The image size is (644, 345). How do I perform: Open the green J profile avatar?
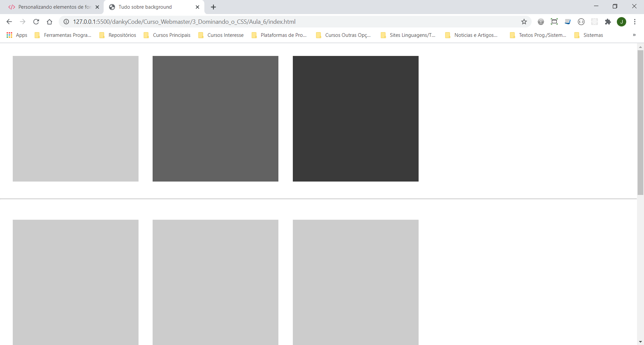coord(622,22)
